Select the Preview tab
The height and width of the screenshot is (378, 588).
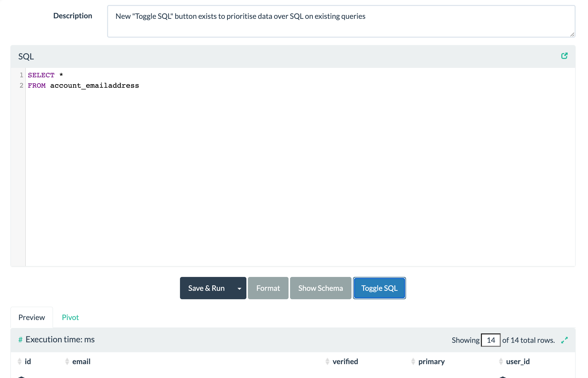(x=31, y=317)
